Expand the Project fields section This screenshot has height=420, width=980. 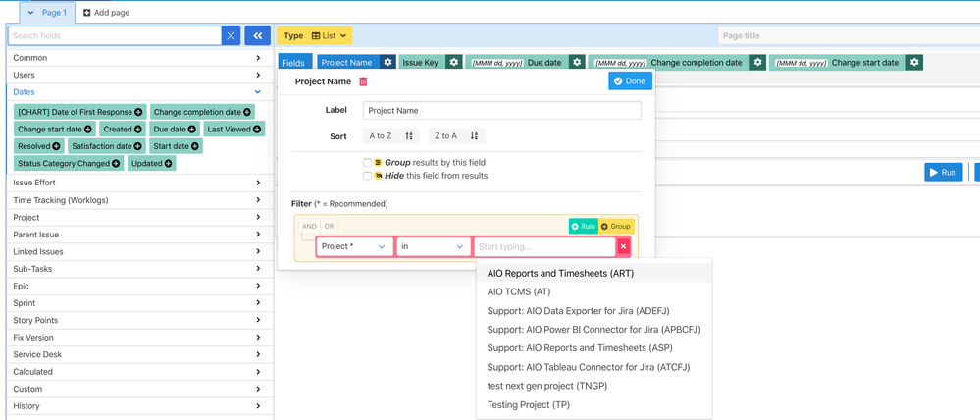(x=140, y=218)
